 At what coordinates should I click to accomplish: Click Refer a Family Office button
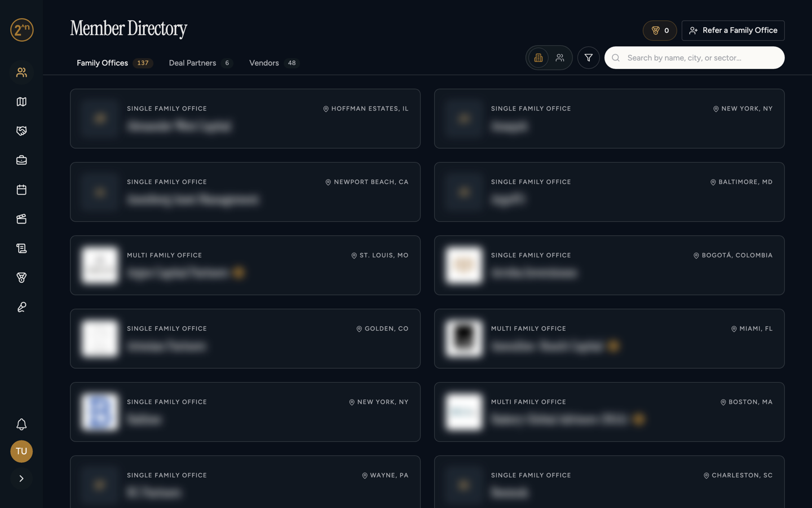click(x=732, y=30)
